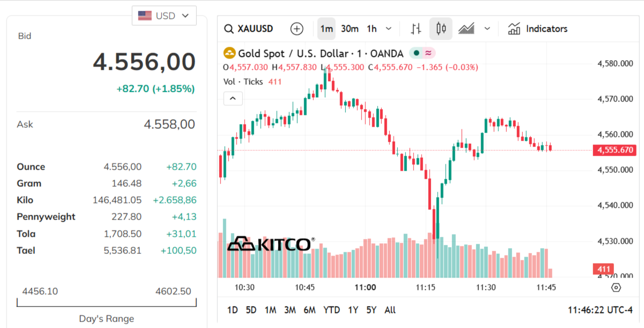Collapse the chart legend with the caret button
Viewport: 644px width, 328px height.
coord(233,98)
